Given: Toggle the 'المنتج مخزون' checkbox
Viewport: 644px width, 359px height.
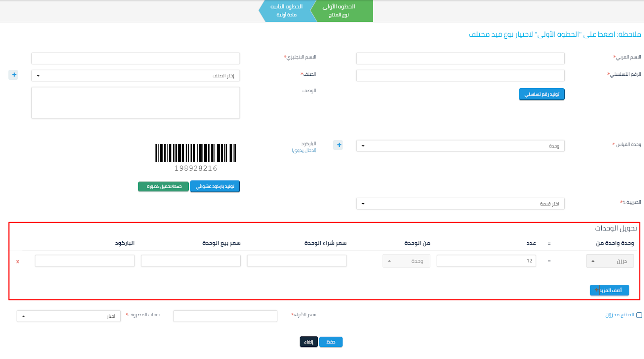Looking at the screenshot, I should (639, 315).
